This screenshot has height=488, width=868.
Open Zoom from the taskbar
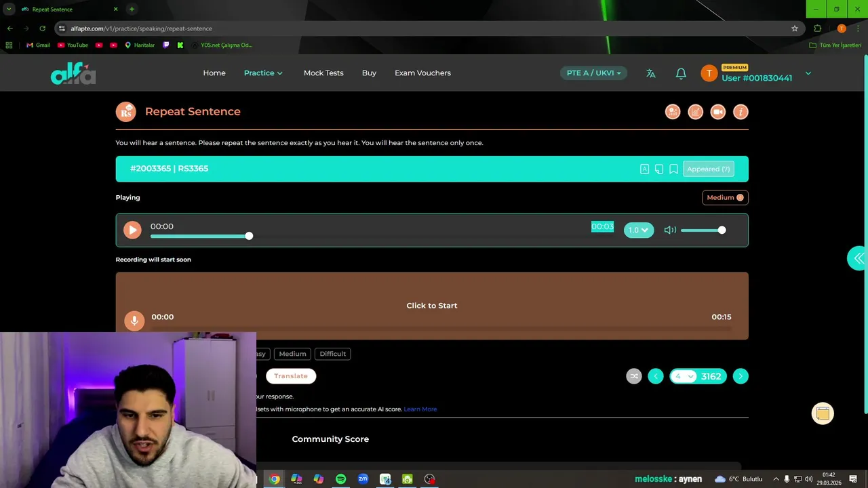click(x=363, y=479)
